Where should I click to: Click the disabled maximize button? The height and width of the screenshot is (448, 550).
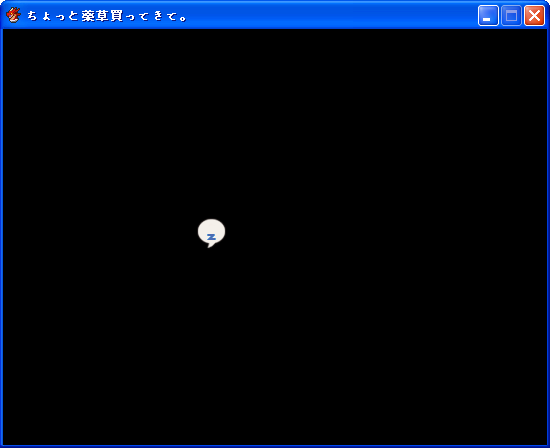coord(511,16)
